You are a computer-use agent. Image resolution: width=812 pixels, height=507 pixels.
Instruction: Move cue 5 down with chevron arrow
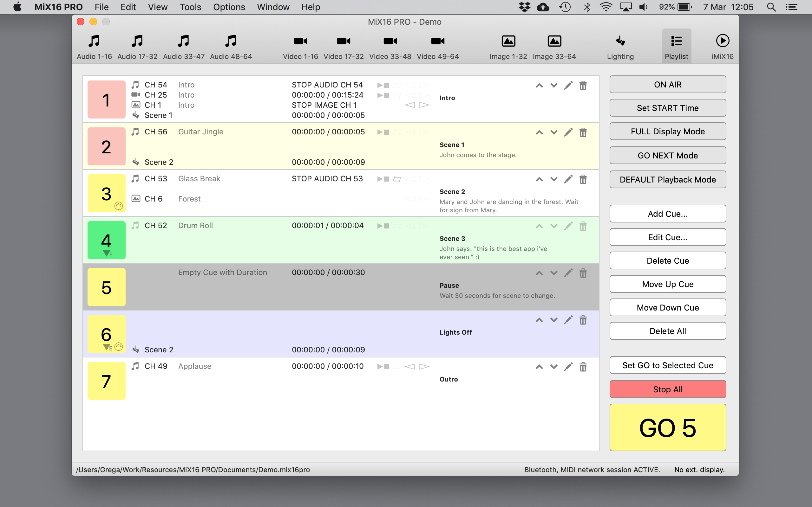(x=553, y=273)
